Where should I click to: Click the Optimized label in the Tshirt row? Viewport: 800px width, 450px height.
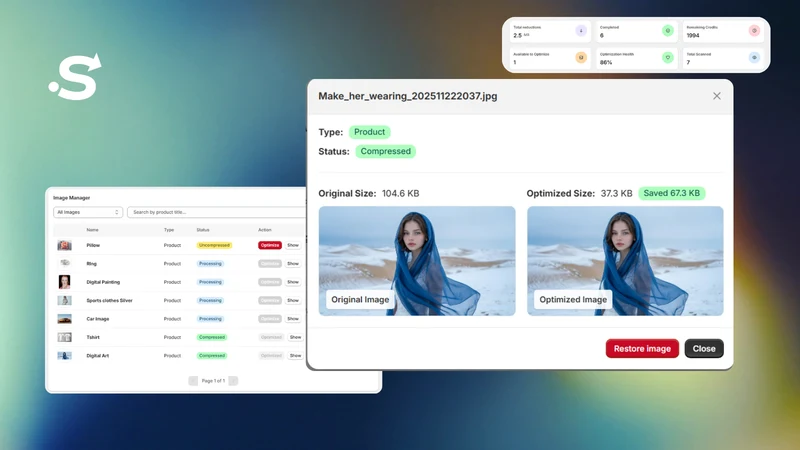(271, 337)
